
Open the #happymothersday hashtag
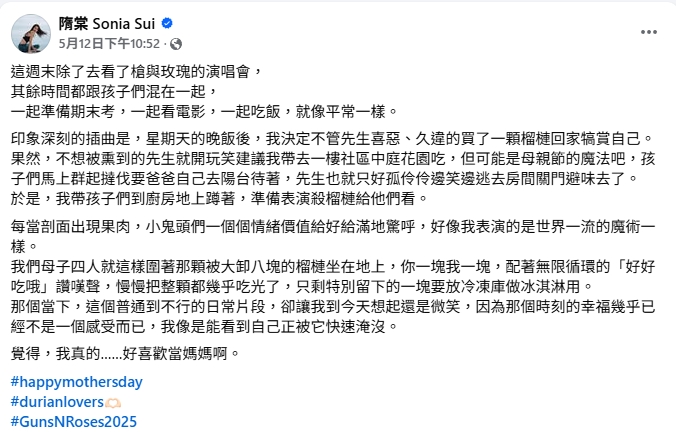coord(76,382)
